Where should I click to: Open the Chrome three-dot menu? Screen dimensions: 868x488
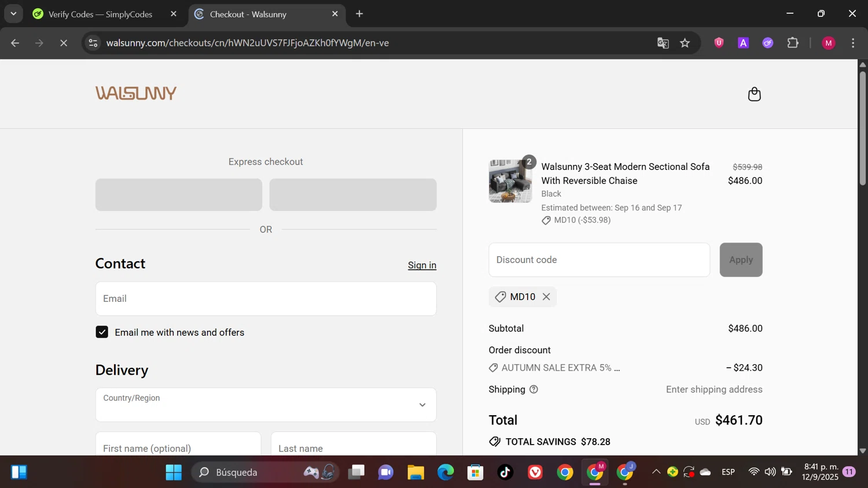(853, 43)
